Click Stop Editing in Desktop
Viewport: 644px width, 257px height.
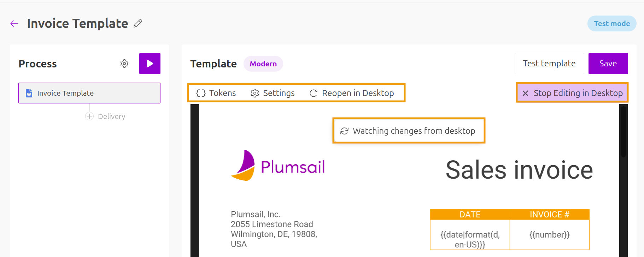[578, 93]
